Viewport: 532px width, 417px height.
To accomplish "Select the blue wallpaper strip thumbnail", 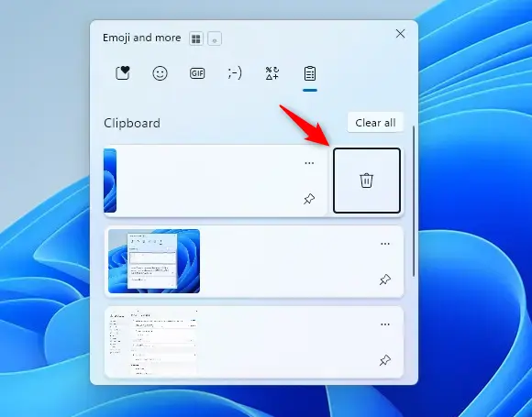I will click(110, 181).
